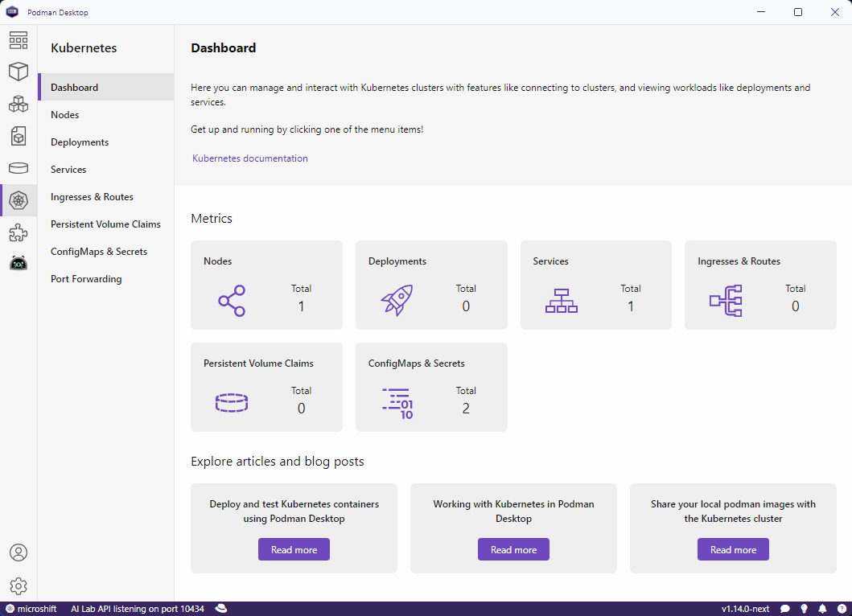Click the Ingresses & Routes metrics card
The height and width of the screenshot is (616, 852).
click(760, 285)
